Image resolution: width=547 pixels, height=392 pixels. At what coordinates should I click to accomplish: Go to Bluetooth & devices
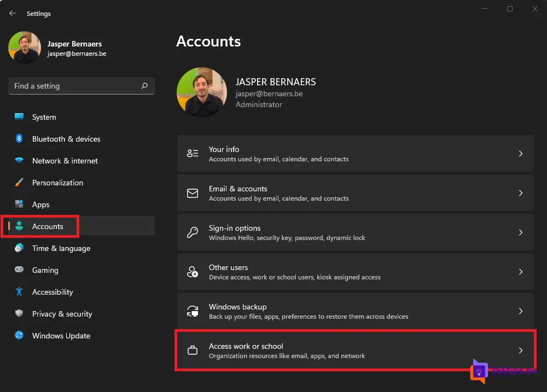pyautogui.click(x=82, y=139)
